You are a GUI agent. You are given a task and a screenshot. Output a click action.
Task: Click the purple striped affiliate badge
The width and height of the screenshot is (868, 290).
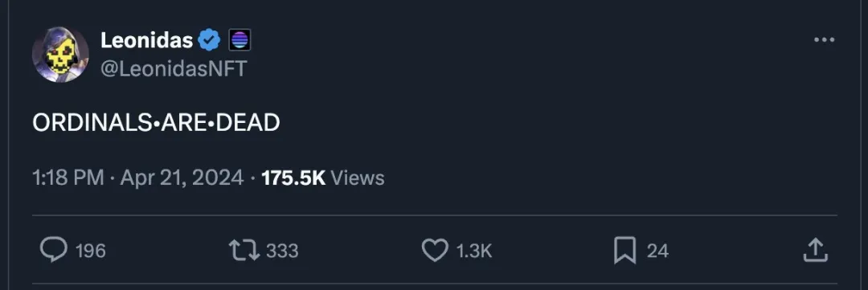(240, 40)
